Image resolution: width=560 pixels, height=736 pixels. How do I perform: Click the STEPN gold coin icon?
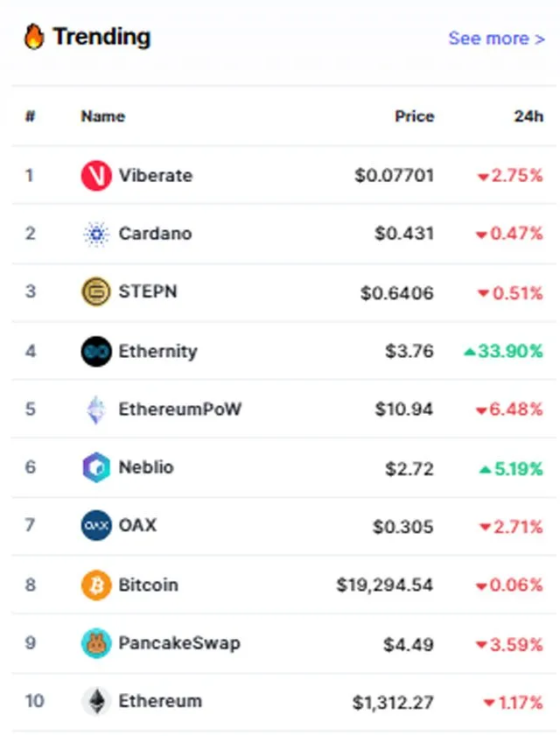tap(96, 291)
